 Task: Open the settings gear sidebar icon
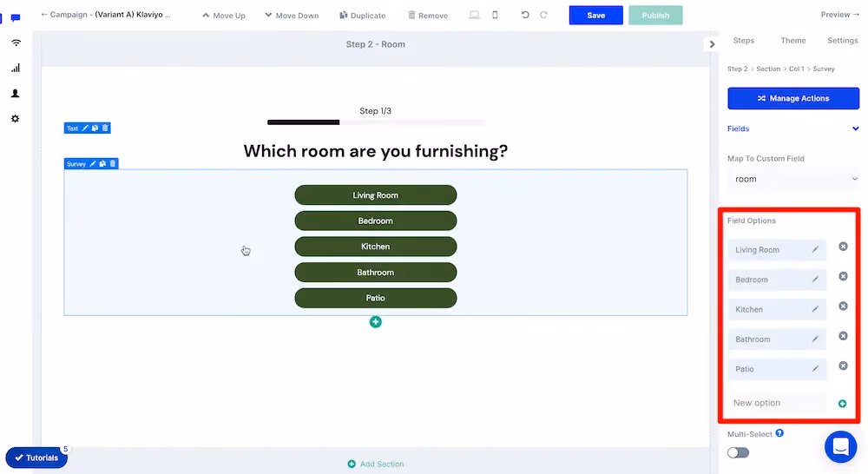16,118
